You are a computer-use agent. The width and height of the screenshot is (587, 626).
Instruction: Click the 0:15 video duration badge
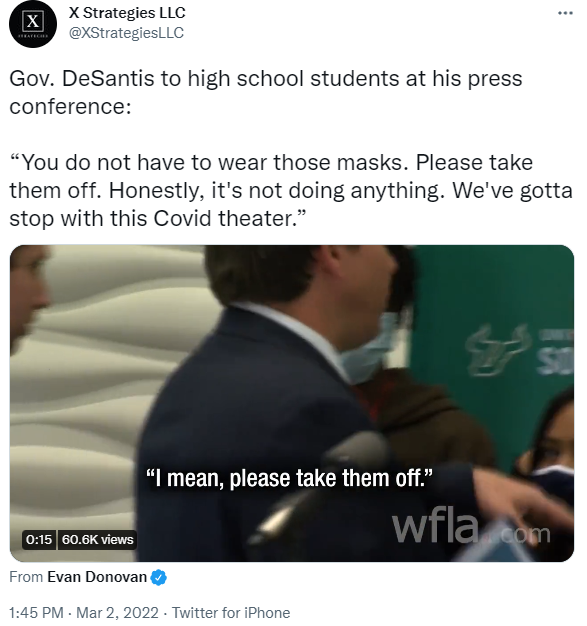click(39, 540)
